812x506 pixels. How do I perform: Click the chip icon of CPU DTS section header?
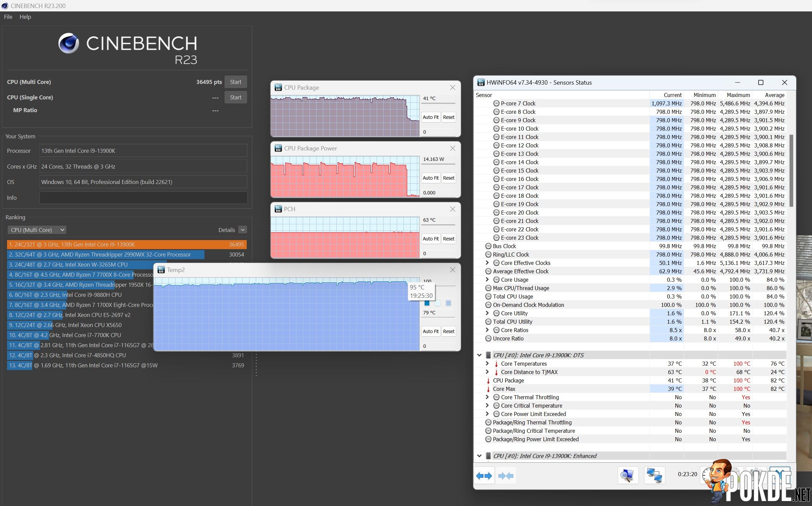click(488, 355)
